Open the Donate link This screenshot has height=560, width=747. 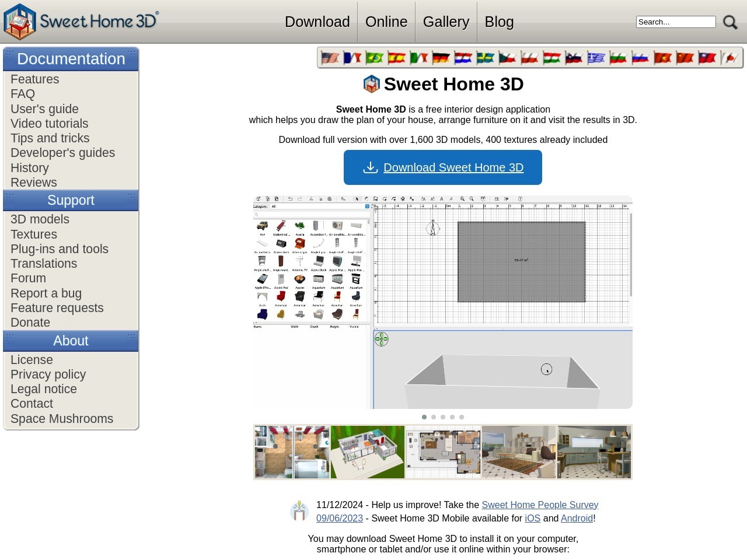[30, 323]
